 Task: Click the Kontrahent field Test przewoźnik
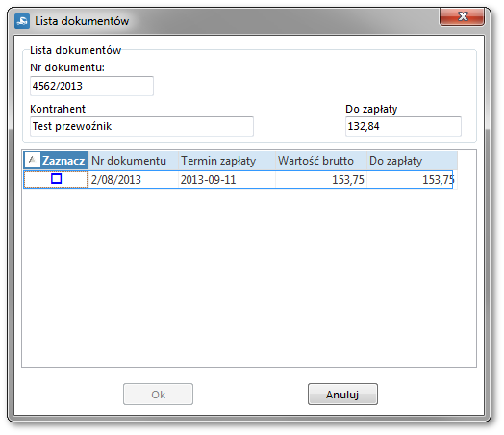[141, 126]
